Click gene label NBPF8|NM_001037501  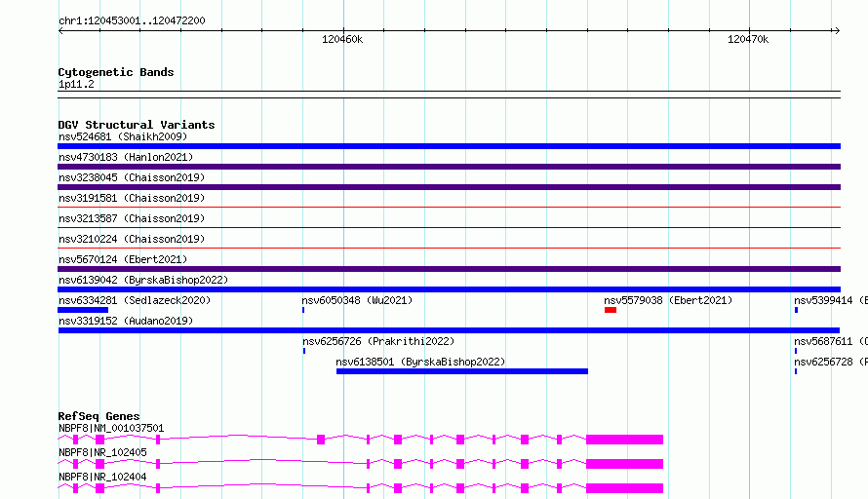[111, 428]
